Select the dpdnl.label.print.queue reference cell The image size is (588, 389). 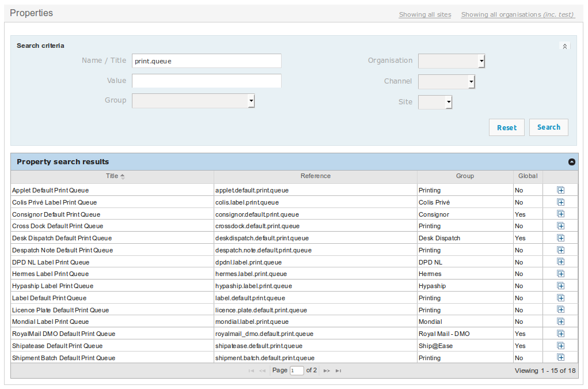pyautogui.click(x=316, y=262)
